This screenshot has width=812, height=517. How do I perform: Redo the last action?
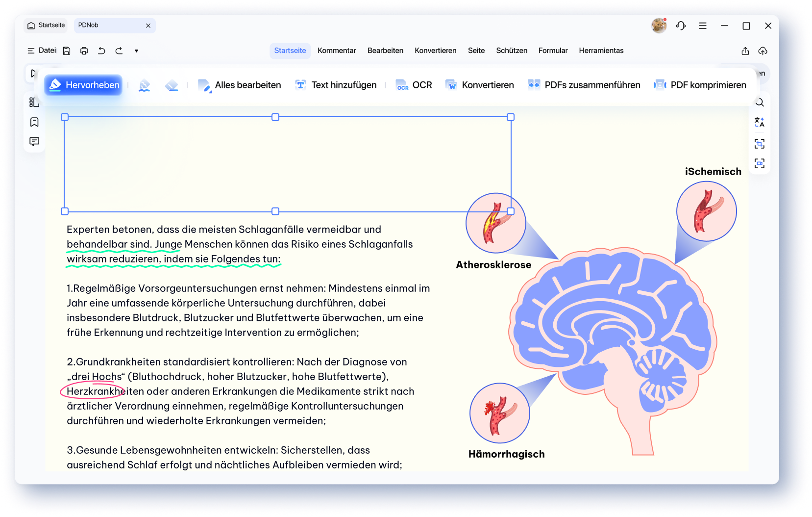(119, 51)
